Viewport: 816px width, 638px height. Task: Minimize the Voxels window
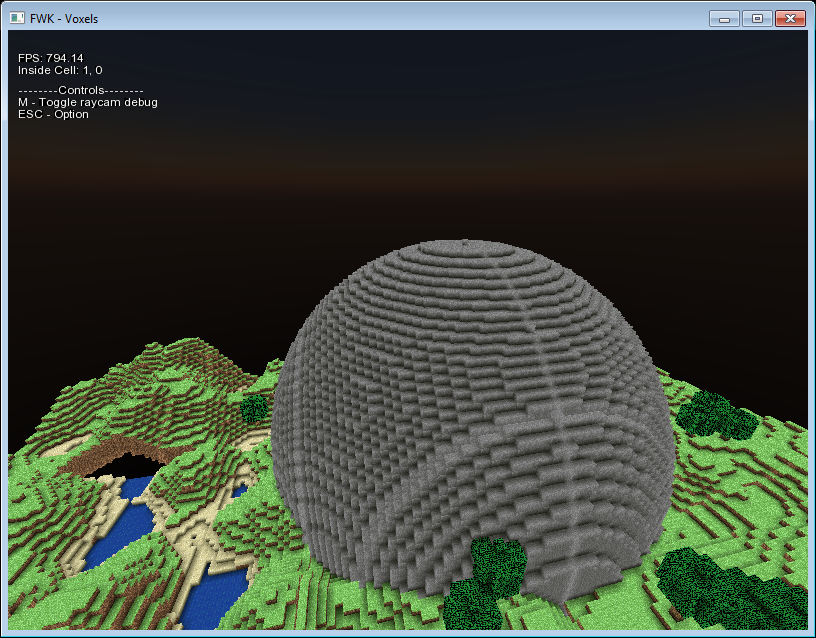[723, 17]
